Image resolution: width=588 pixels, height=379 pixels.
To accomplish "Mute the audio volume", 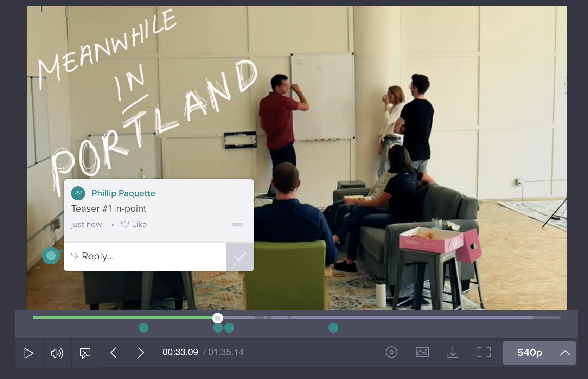I will pyautogui.click(x=57, y=353).
